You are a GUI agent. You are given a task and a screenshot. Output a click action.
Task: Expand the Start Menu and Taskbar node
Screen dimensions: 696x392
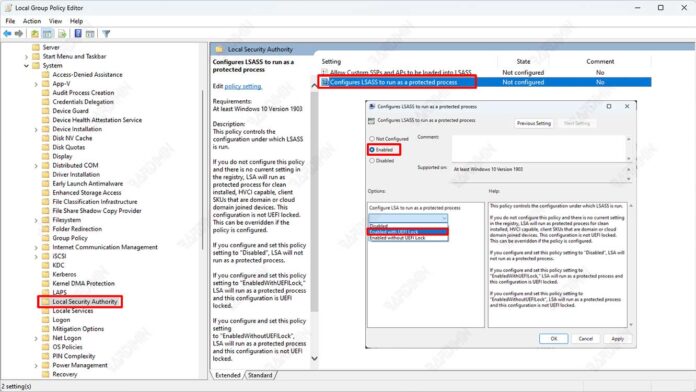coord(26,56)
